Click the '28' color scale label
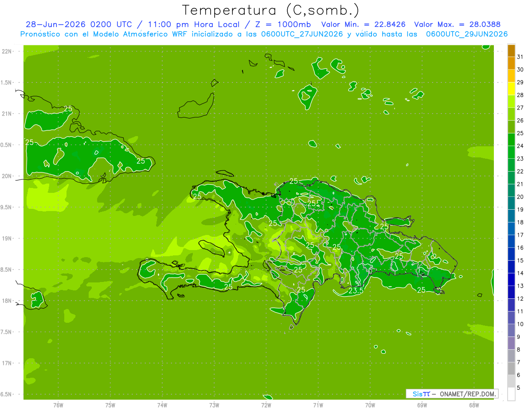 (x=520, y=95)
